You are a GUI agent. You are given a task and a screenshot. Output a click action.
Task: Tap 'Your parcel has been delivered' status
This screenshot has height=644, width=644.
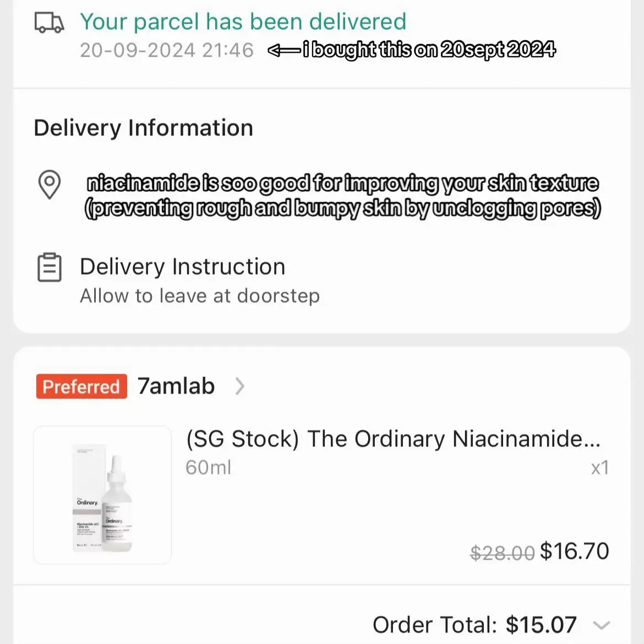tap(243, 22)
